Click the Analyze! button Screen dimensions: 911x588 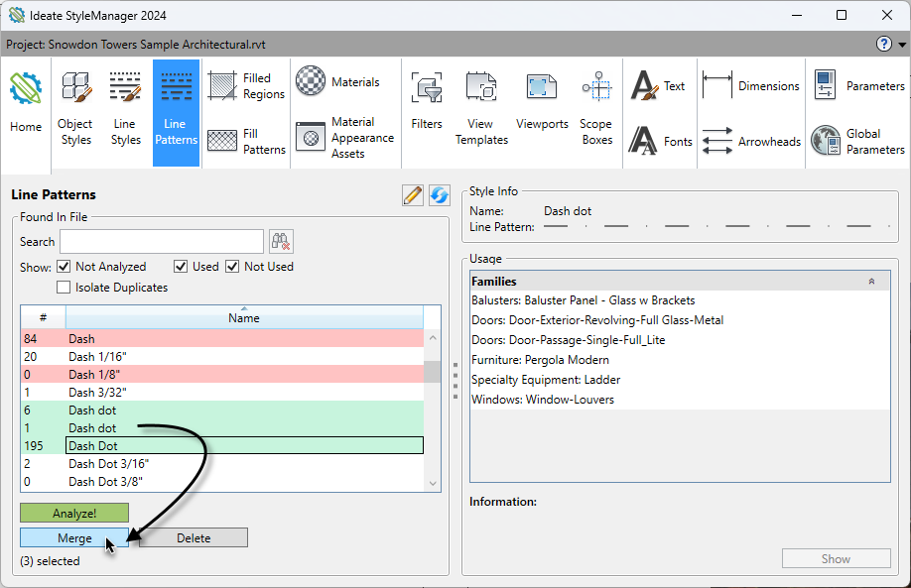tap(73, 513)
